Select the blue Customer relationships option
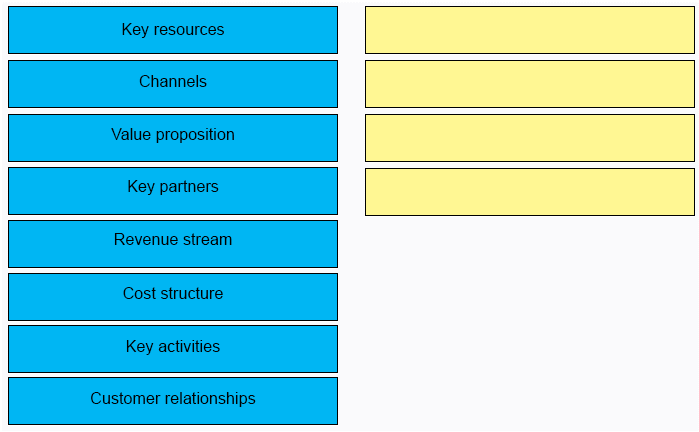 pos(173,400)
